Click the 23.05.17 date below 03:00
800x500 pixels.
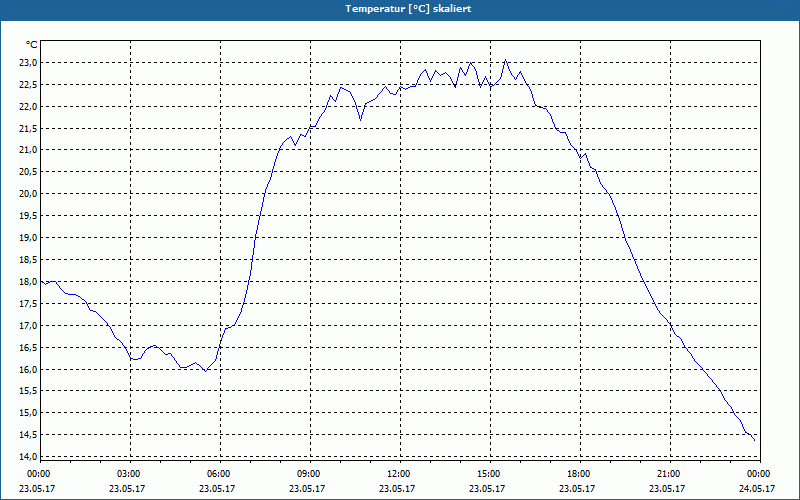[x=127, y=488]
